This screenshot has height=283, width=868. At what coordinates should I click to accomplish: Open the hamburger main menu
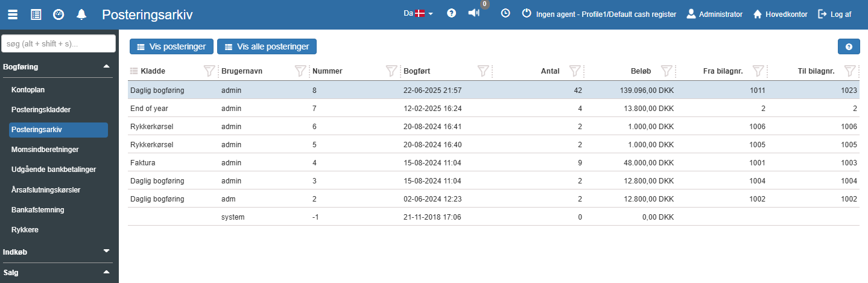click(13, 14)
